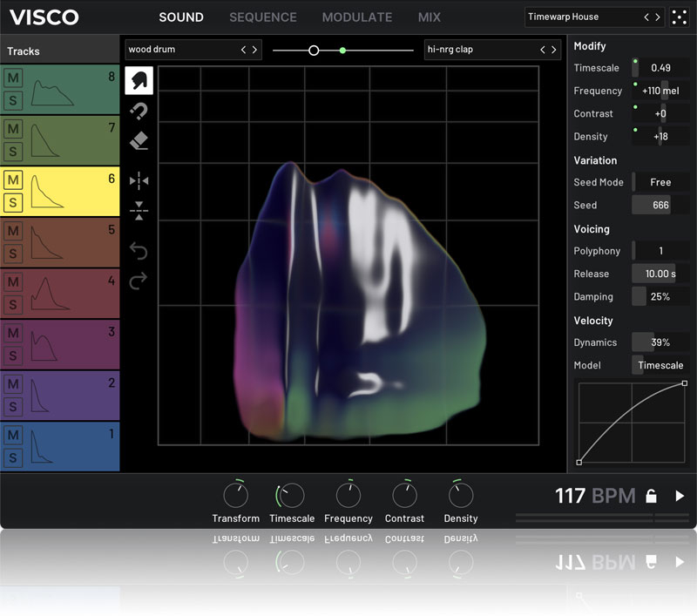Solo track 6

[x=13, y=203]
